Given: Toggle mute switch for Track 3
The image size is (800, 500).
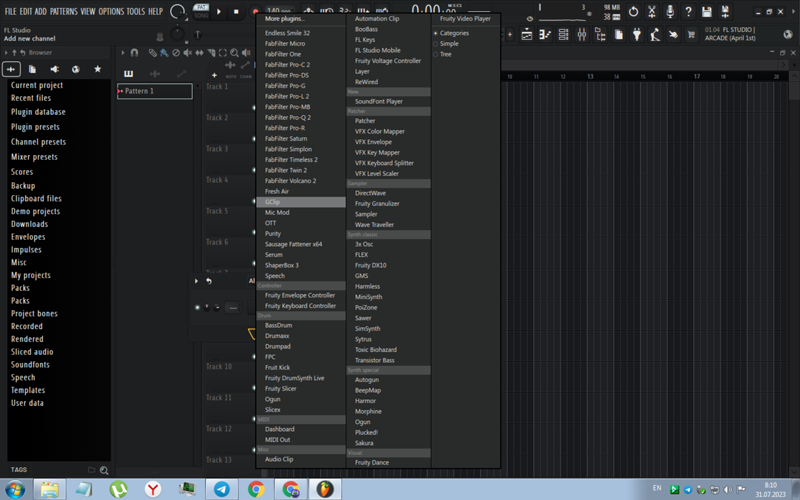Looking at the screenshot, I should pyautogui.click(x=254, y=170).
